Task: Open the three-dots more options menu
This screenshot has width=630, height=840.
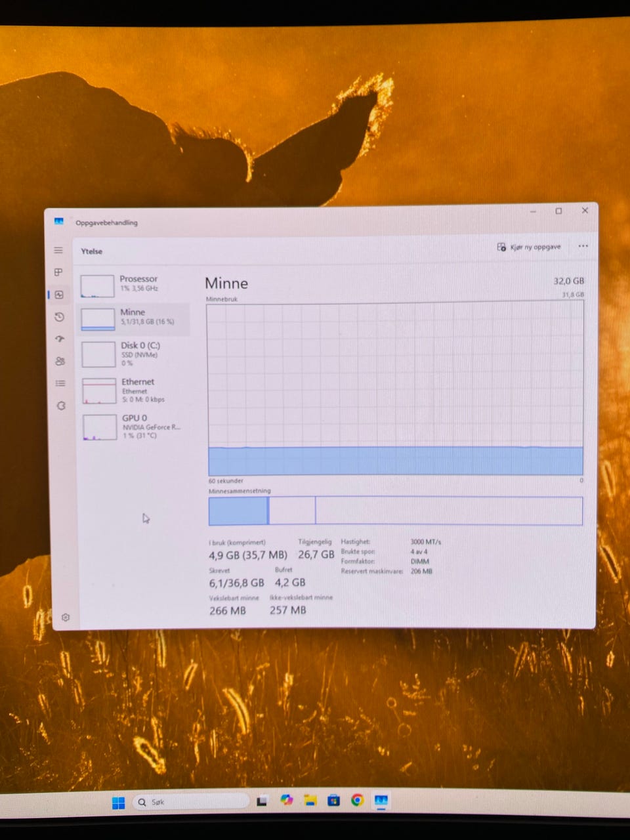Action: click(583, 246)
